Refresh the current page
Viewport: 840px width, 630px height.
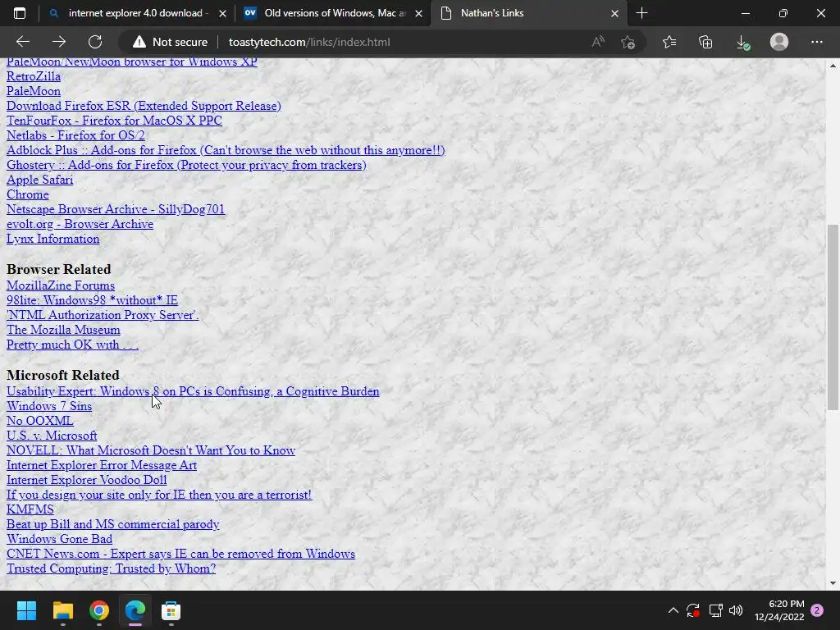(95, 42)
